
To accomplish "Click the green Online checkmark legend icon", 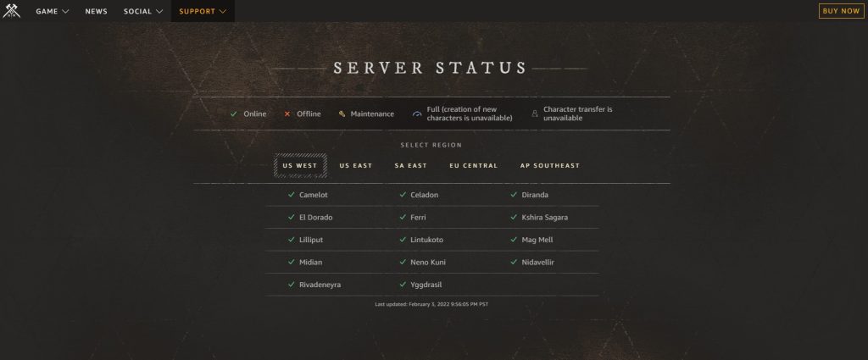I will click(x=234, y=114).
